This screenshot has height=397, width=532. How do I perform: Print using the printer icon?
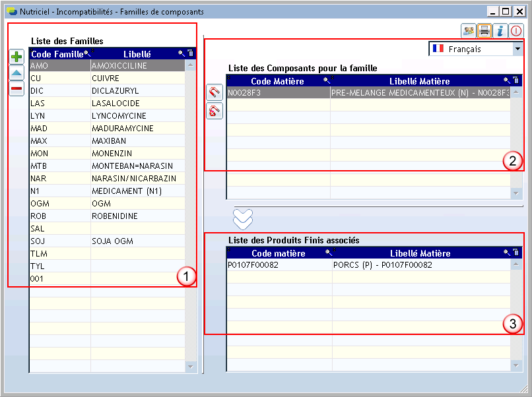[x=484, y=31]
